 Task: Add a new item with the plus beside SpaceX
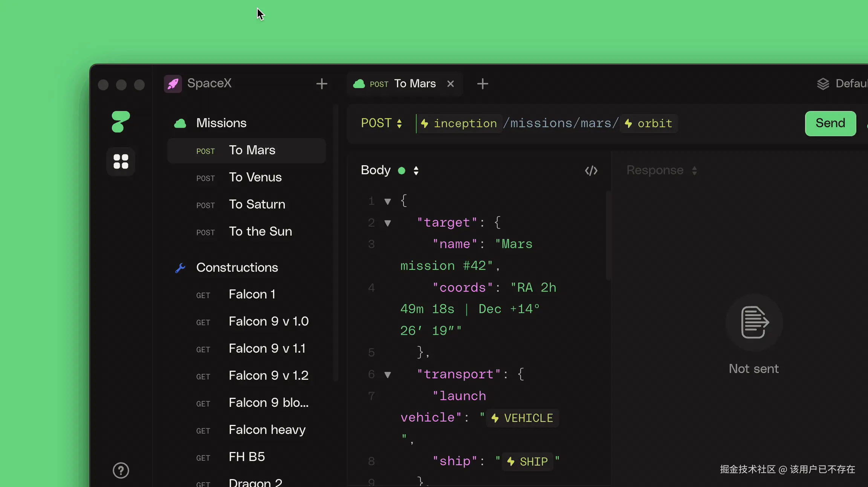[321, 84]
